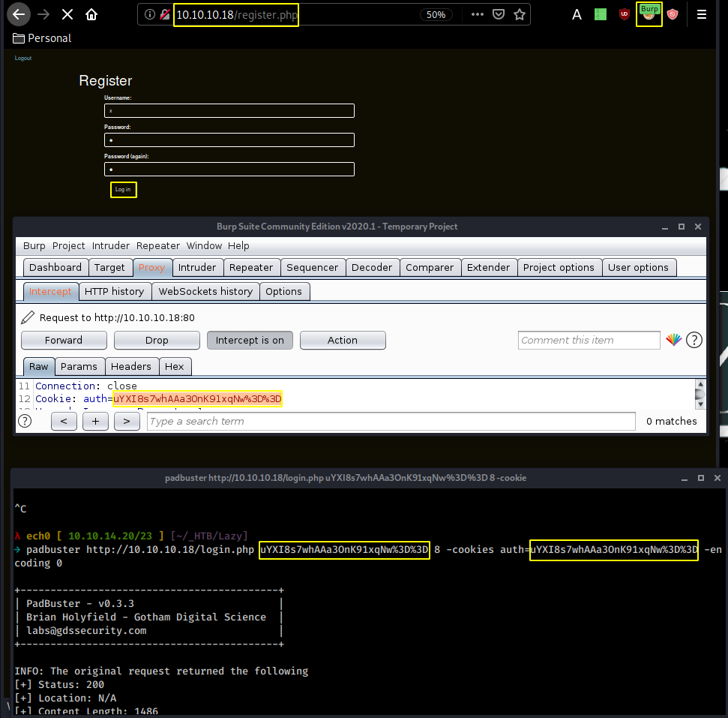Screen dimensions: 728x718
Task: Open the Personal bookmarks folder
Action: click(42, 38)
